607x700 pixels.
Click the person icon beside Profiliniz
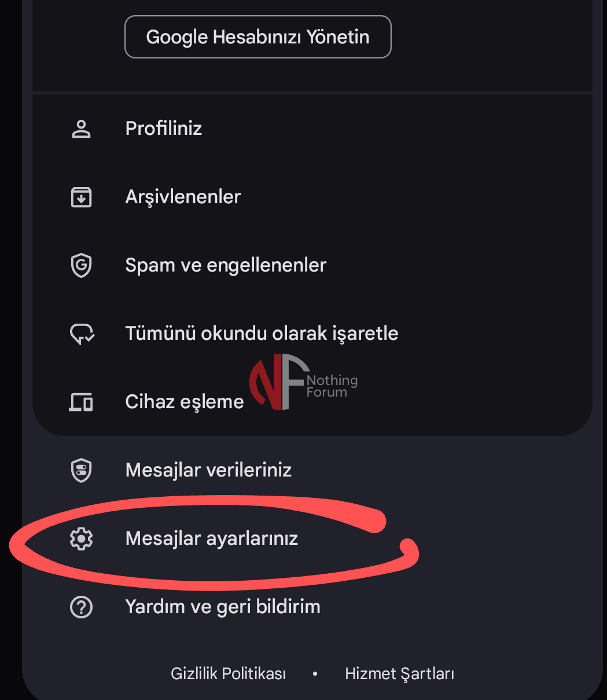tap(82, 129)
